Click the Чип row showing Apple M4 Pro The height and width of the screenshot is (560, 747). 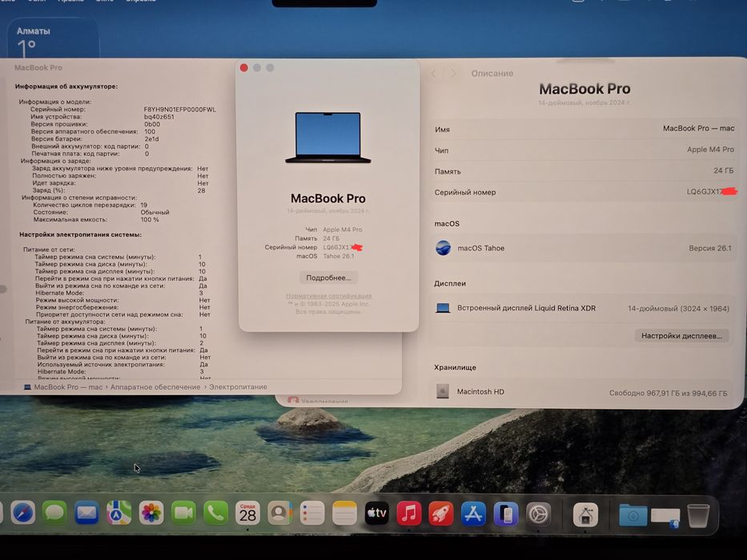point(584,150)
